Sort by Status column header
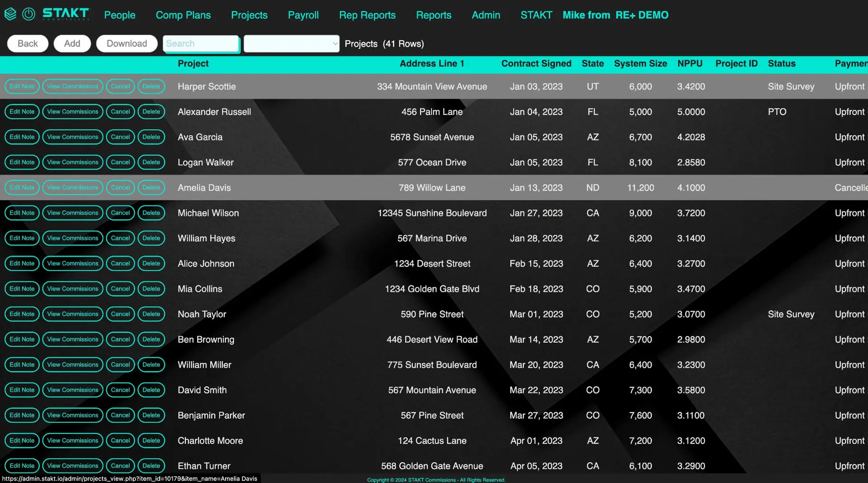 (x=782, y=64)
